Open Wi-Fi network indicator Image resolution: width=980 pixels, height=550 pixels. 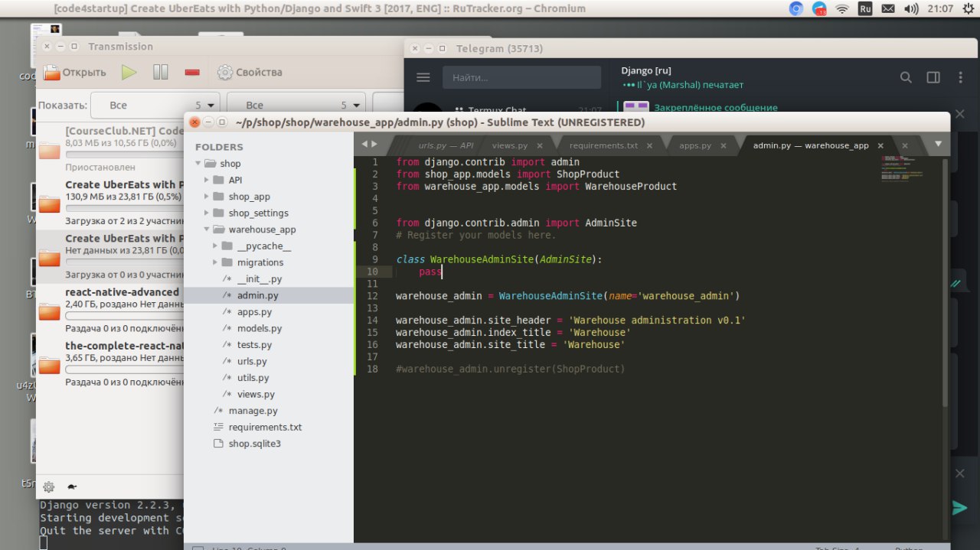[x=842, y=9]
